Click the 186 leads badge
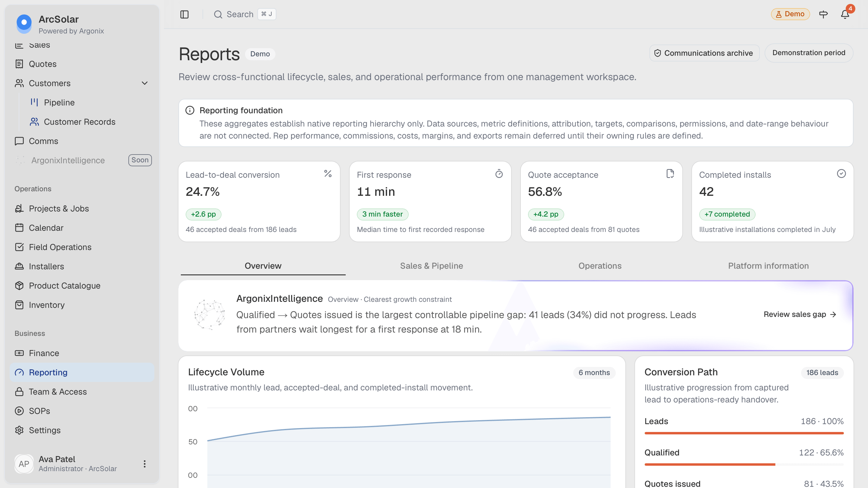Image resolution: width=868 pixels, height=488 pixels. point(822,373)
